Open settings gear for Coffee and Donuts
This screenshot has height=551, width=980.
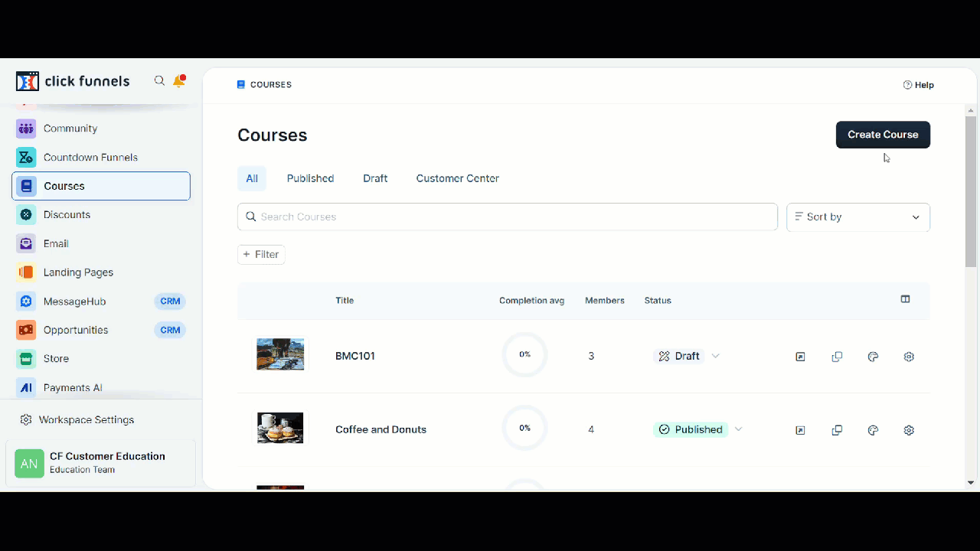click(x=909, y=430)
